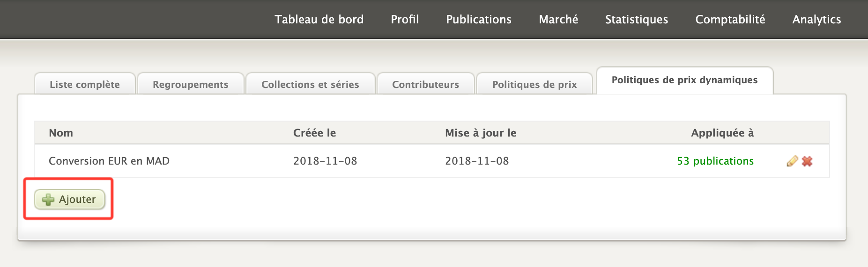
Task: Open the Regroupements tab
Action: [191, 85]
